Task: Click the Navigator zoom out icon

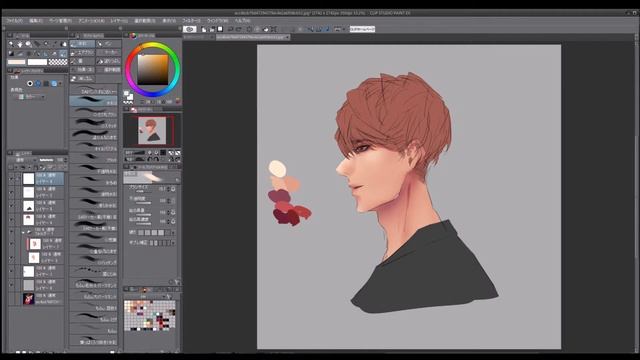Action: [149, 153]
